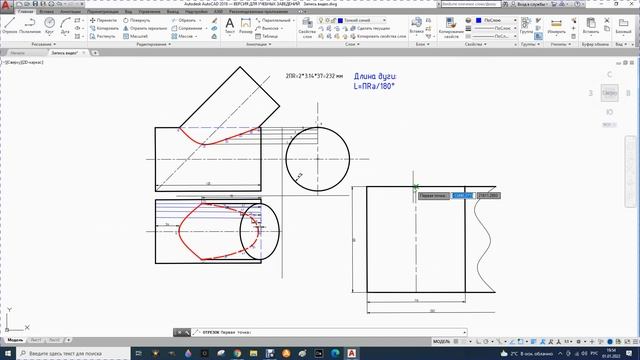Click the Scale (Масштаб) command
This screenshot has width=640, height=360.
tap(136, 36)
